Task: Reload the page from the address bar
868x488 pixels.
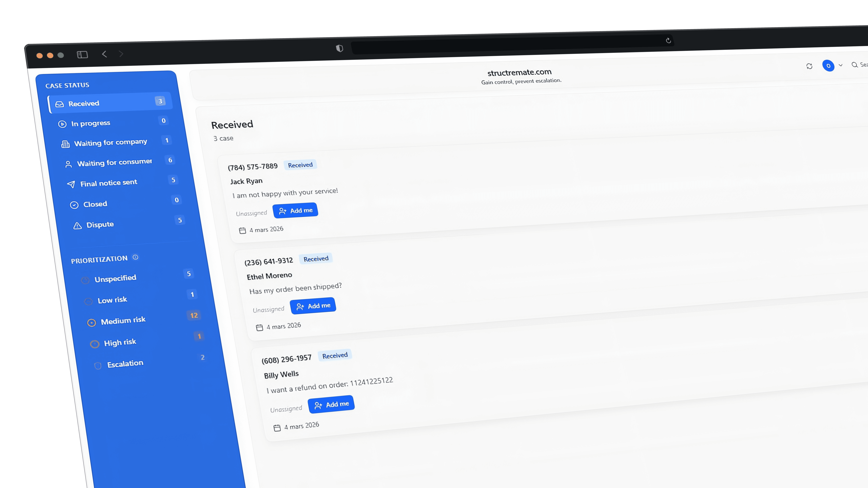Action: pos(668,41)
